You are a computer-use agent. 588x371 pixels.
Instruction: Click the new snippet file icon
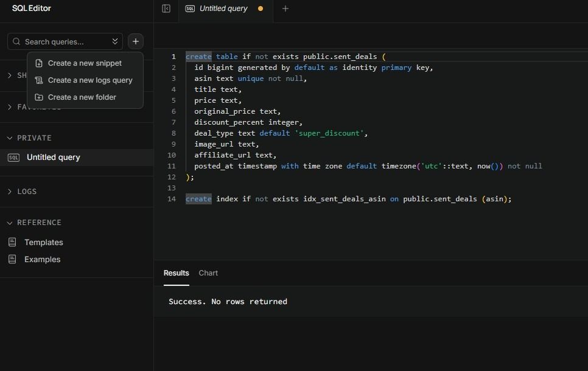tap(38, 63)
